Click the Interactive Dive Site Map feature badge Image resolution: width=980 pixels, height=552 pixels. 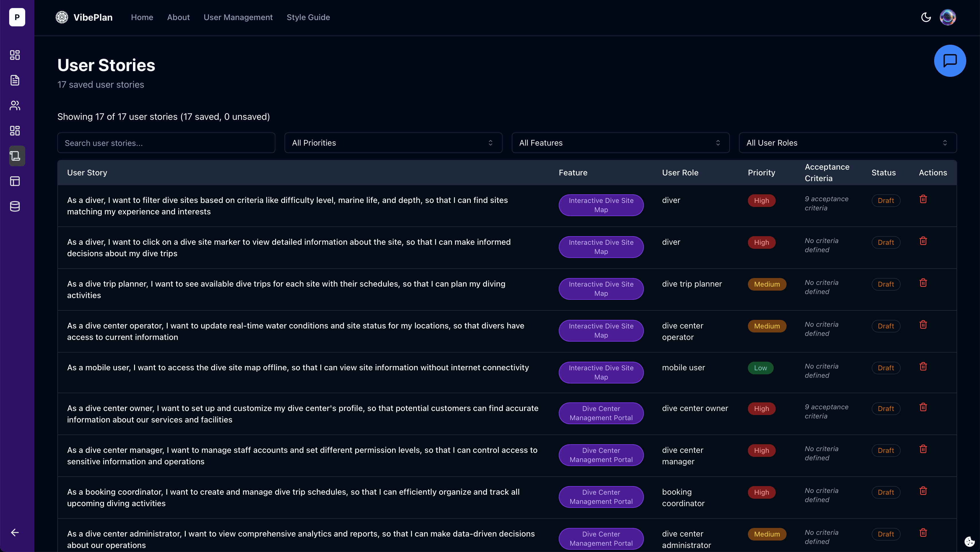[x=601, y=205]
